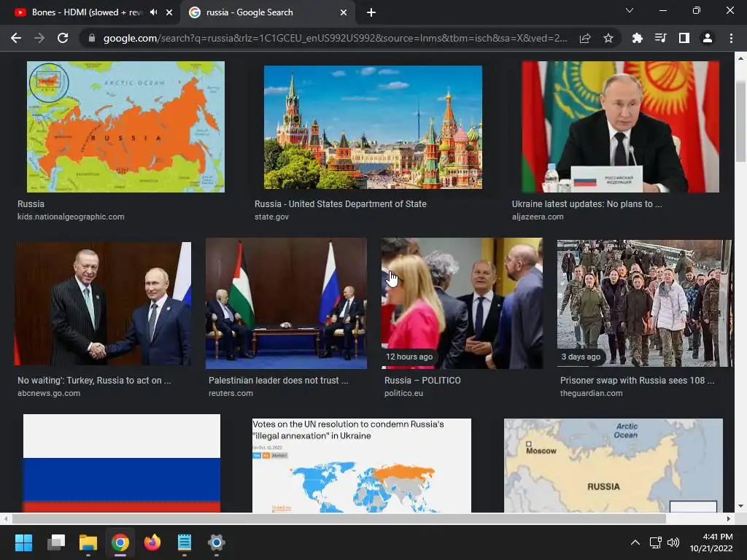The width and height of the screenshot is (747, 560).
Task: Open Palestinian leader does not trust link
Action: click(x=278, y=381)
